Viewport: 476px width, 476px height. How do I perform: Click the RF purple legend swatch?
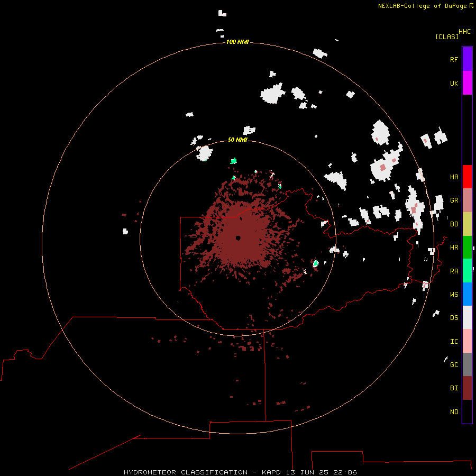pyautogui.click(x=467, y=59)
